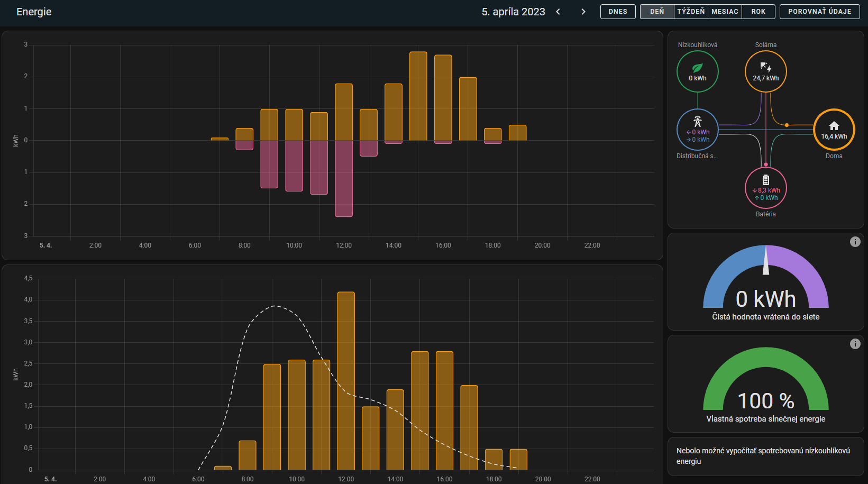Switch period to Mesiac view
Viewport: 868px width, 484px height.
725,12
